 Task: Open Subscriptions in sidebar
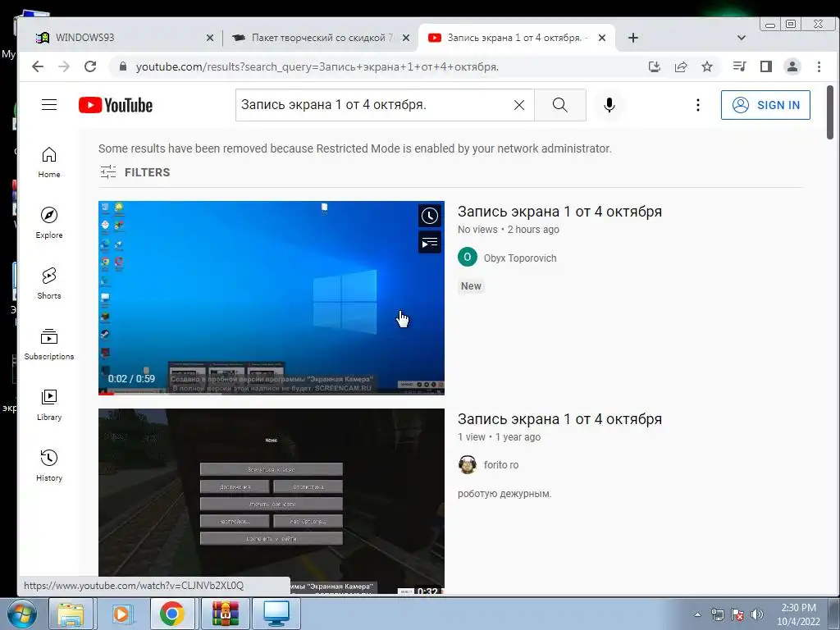(48, 345)
